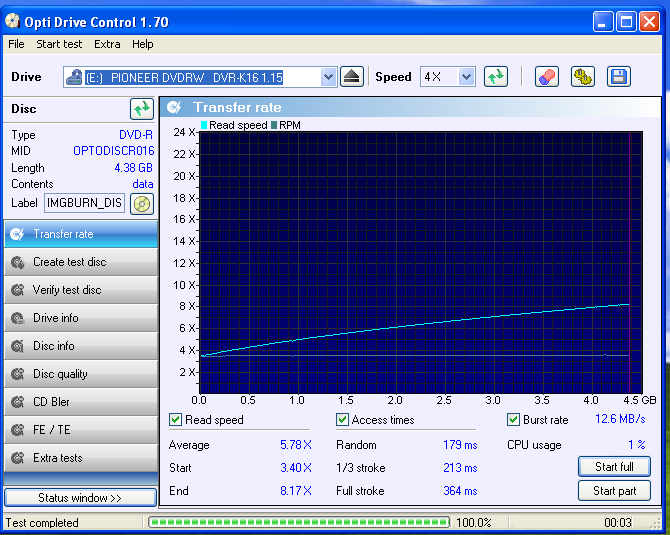Open the File menu

point(16,44)
